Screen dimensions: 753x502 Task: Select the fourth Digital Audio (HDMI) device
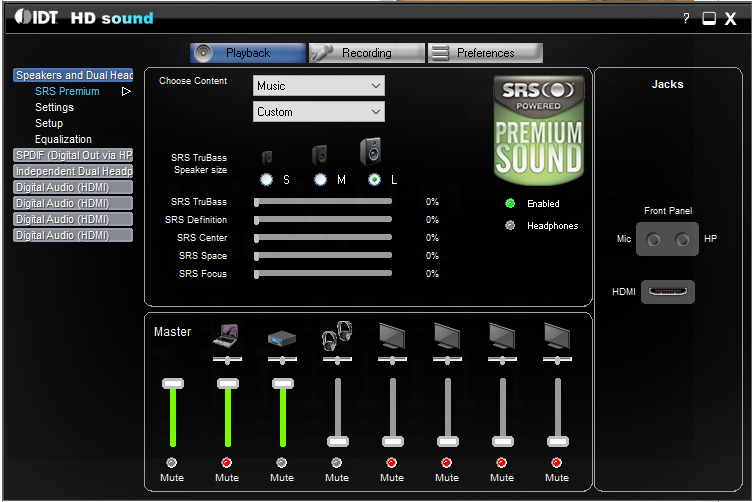73,235
